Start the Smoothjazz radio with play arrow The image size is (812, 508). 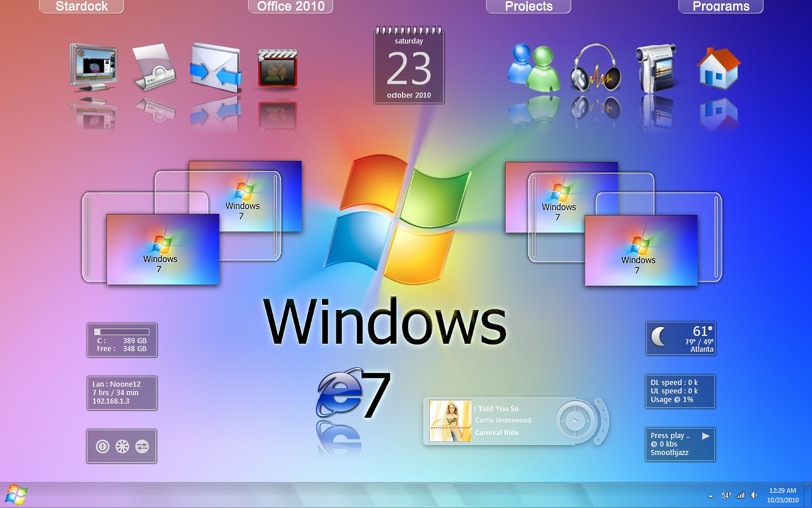pos(705,436)
